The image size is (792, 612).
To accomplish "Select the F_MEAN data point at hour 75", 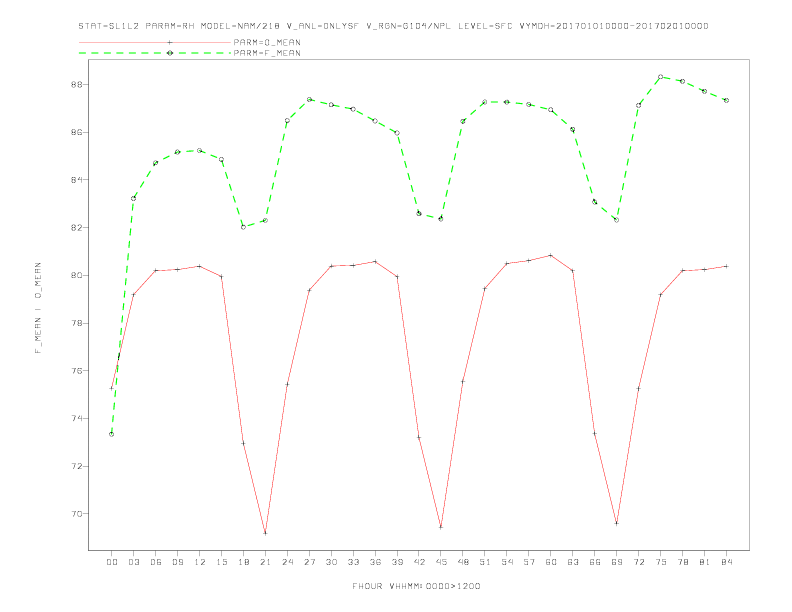I will (x=661, y=77).
